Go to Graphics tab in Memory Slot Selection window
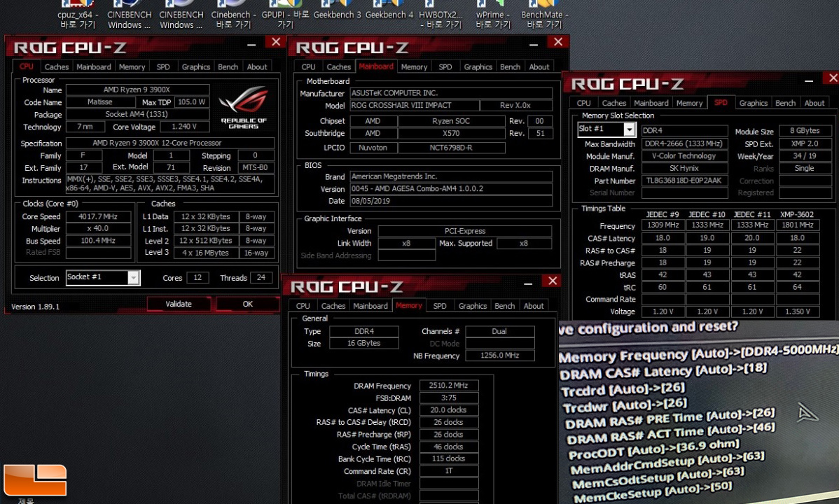 tap(754, 104)
